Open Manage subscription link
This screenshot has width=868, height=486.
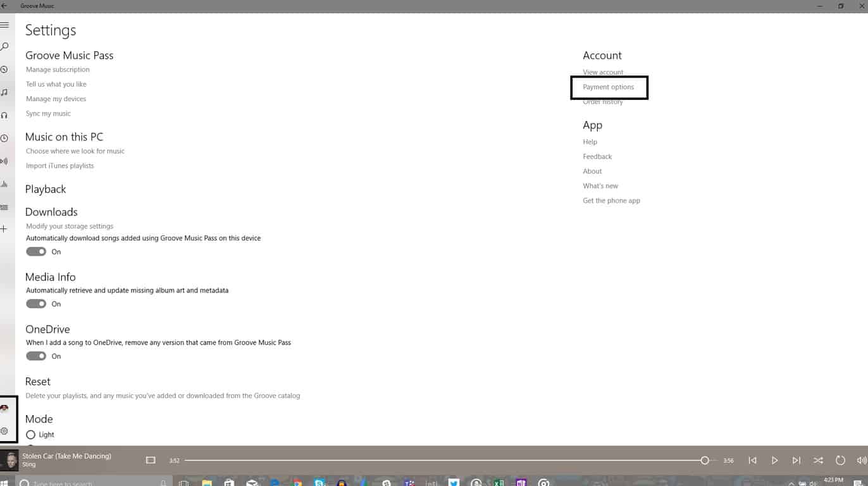[x=58, y=70]
